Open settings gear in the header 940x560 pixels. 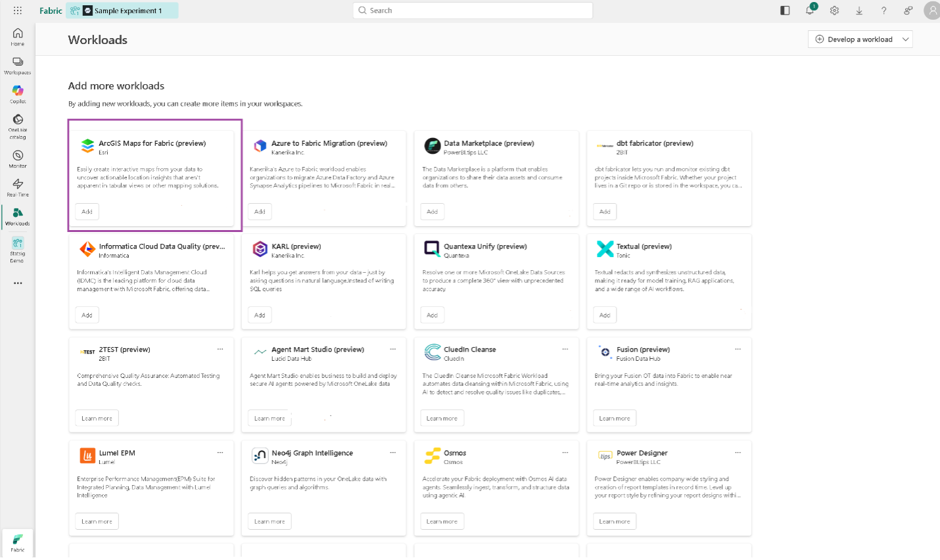pyautogui.click(x=834, y=11)
